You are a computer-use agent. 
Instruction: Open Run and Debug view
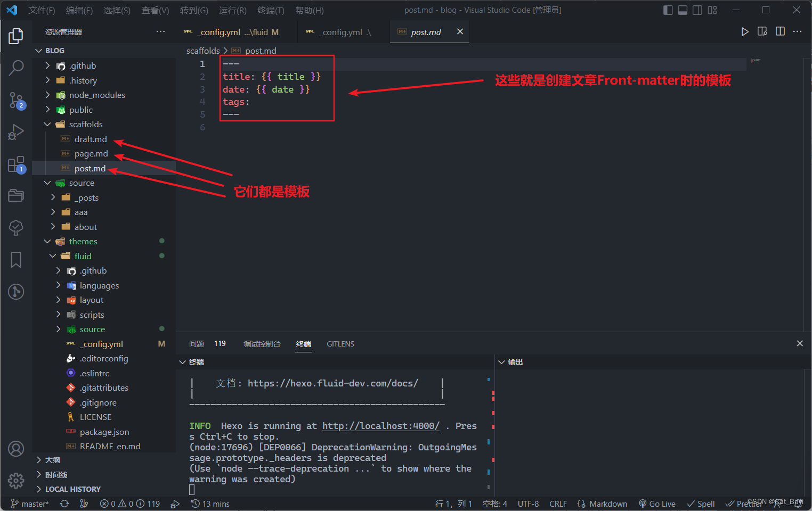coord(16,131)
